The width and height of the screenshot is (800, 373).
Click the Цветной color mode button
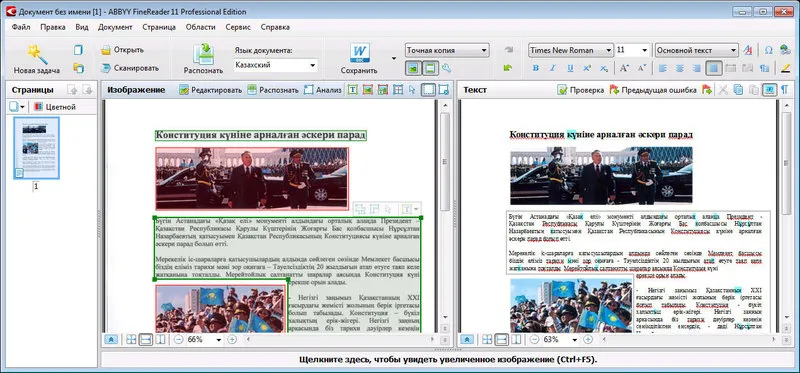coord(55,107)
